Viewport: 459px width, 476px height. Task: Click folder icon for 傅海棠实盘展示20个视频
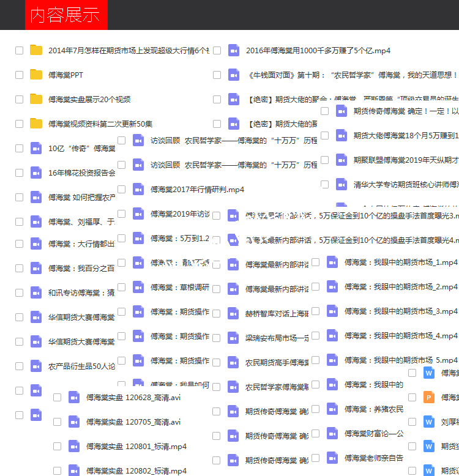[36, 99]
